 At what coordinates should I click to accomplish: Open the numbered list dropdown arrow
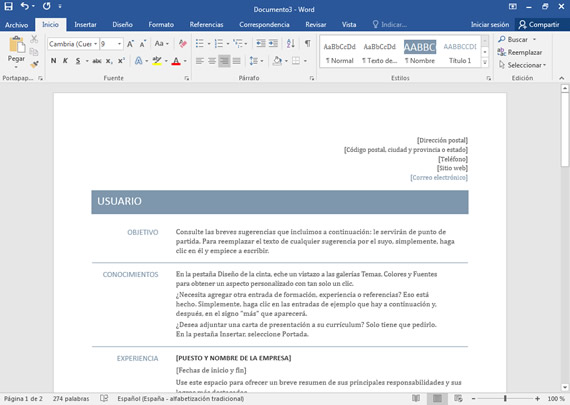(228, 44)
